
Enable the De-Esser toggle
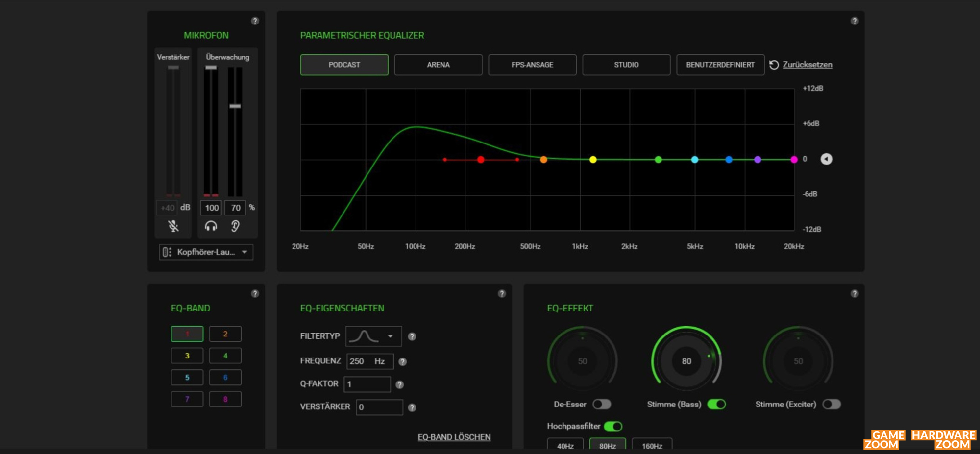pyautogui.click(x=602, y=404)
